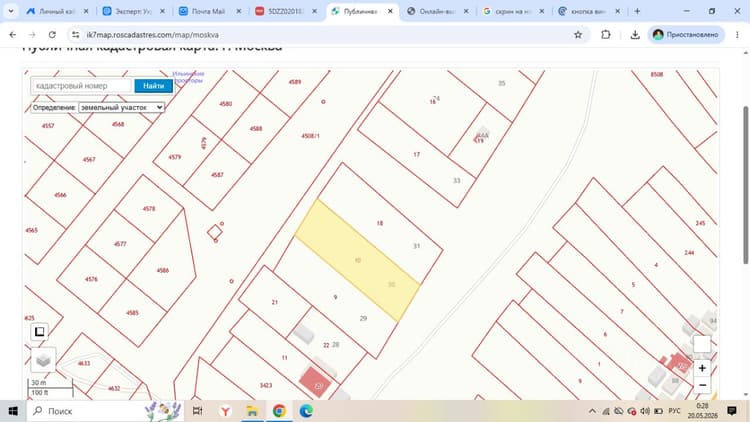The width and height of the screenshot is (750, 422).
Task: Open the extensions puzzle icon
Action: [x=606, y=34]
